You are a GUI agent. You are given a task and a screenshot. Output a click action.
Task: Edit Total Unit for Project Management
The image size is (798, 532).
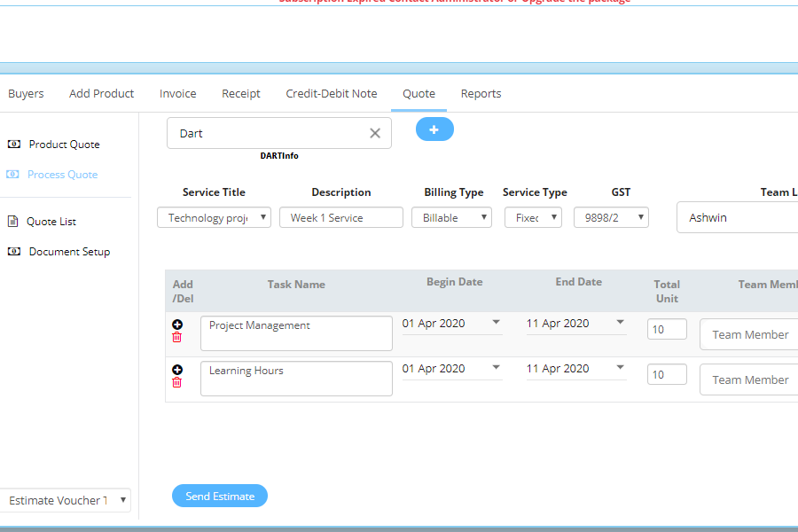click(x=667, y=329)
